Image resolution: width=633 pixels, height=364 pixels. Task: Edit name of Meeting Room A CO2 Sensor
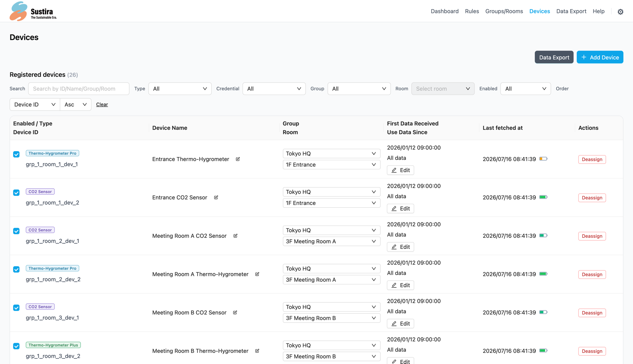(235, 236)
